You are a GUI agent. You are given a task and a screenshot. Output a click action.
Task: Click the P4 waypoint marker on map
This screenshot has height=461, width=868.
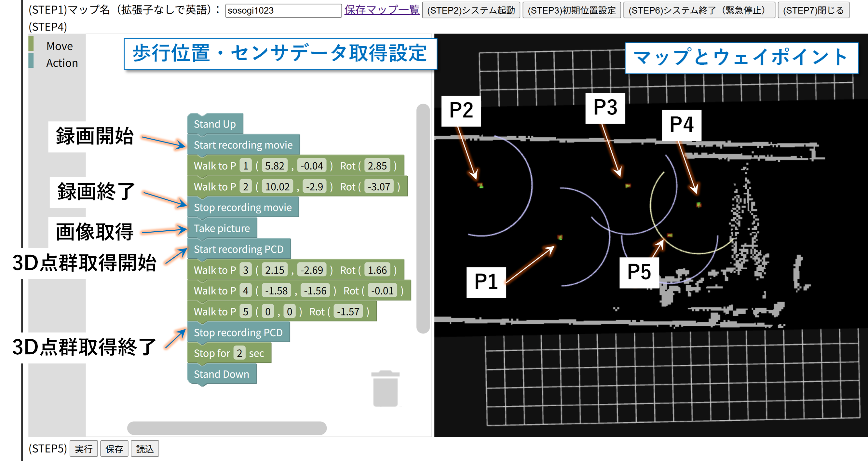[x=698, y=205]
